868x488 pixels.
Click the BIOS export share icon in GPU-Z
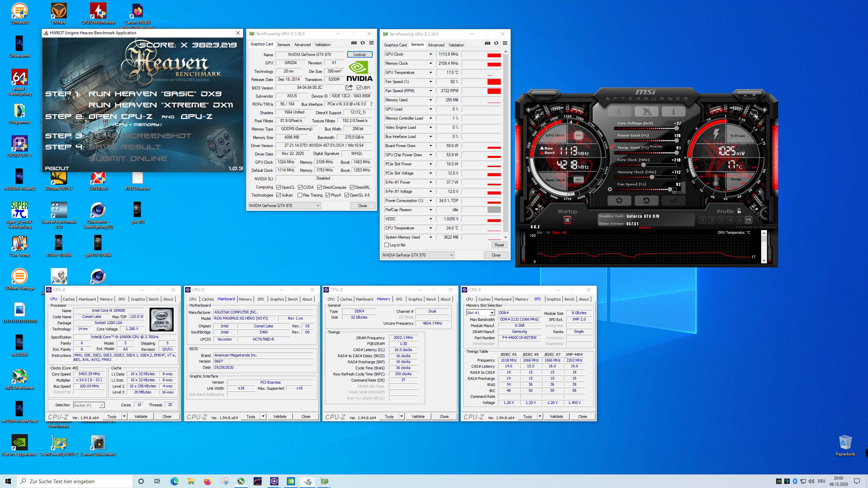tap(349, 87)
